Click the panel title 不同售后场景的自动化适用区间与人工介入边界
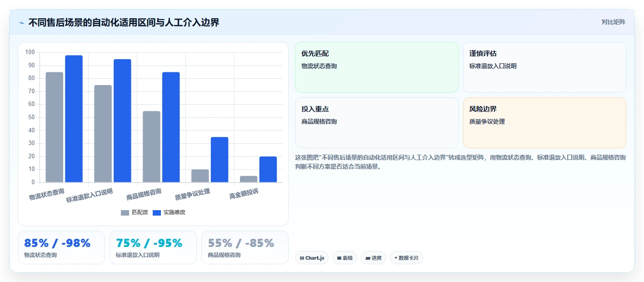The height and width of the screenshot is (282, 644). [124, 22]
